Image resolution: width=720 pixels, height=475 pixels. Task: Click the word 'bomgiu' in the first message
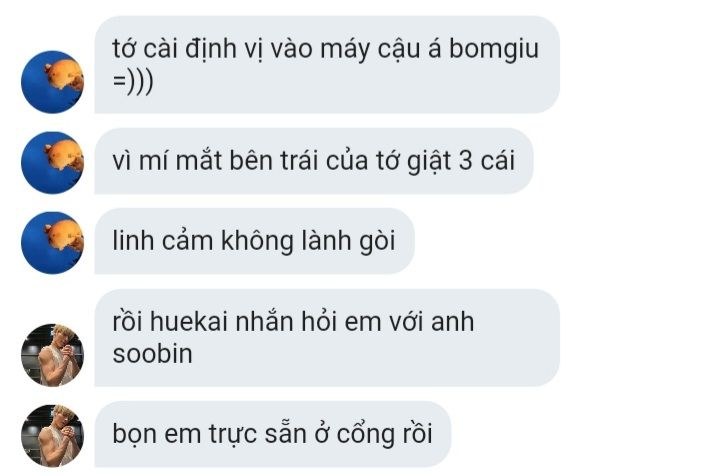pyautogui.click(x=494, y=49)
